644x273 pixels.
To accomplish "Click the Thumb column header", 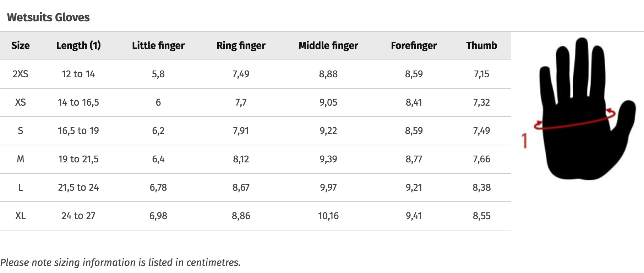I will point(481,46).
